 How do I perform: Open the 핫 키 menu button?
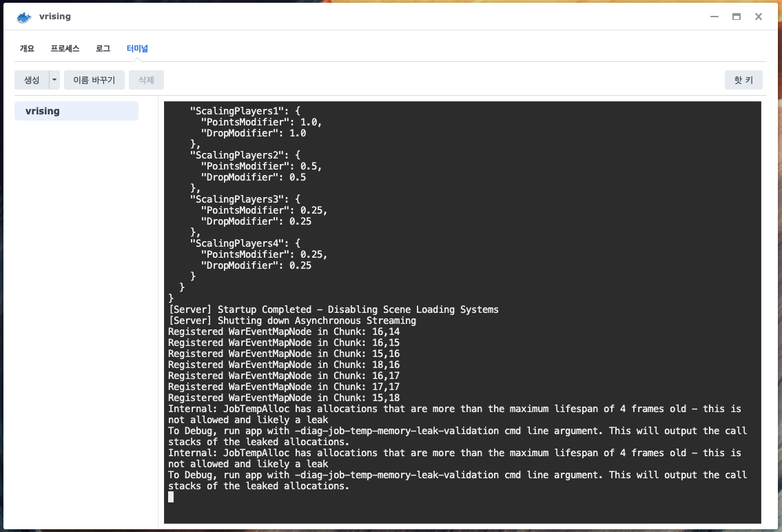(x=743, y=80)
